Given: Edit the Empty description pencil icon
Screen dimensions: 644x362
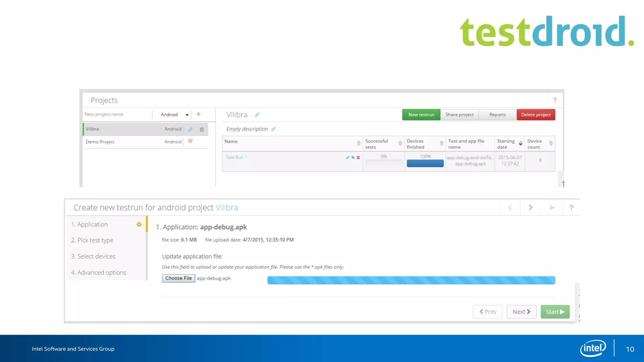Looking at the screenshot, I should 273,129.
